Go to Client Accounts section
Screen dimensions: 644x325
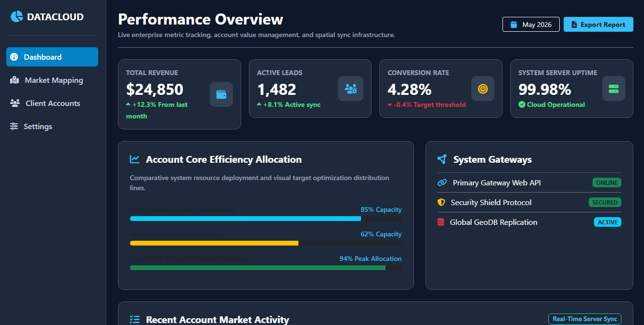click(x=52, y=103)
